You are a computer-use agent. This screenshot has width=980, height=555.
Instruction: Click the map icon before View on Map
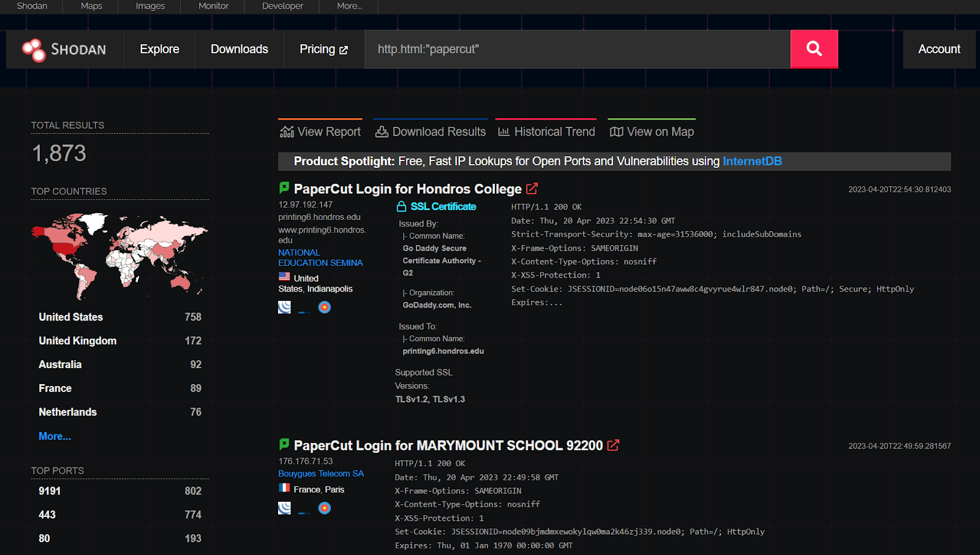[x=617, y=132]
